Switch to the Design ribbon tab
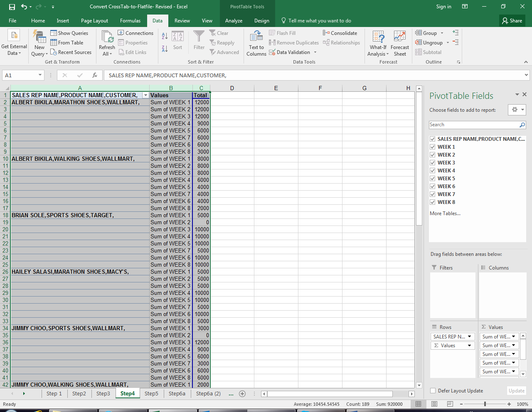 coord(262,20)
